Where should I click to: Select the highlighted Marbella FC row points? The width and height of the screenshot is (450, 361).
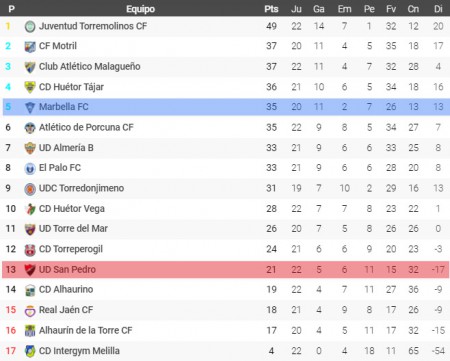click(x=271, y=107)
